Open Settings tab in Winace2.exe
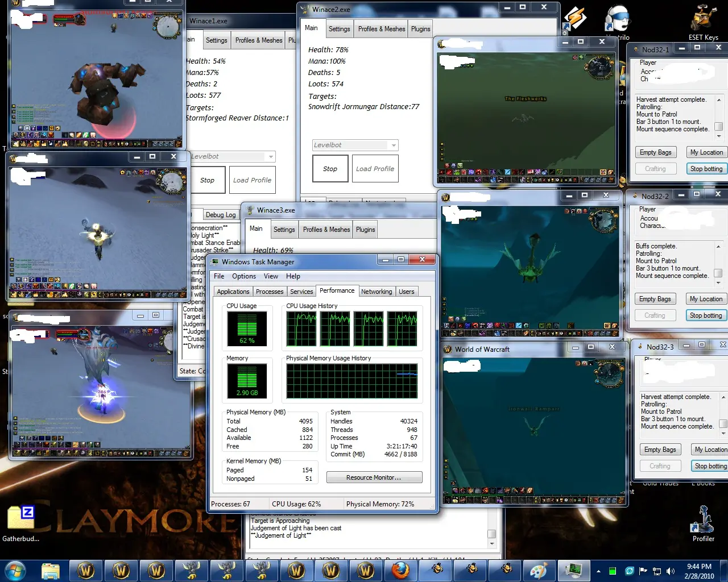The width and height of the screenshot is (728, 582). point(339,29)
